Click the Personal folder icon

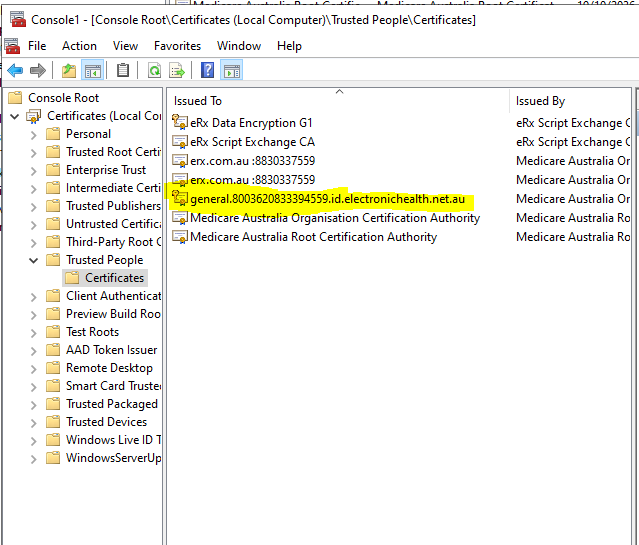click(x=53, y=134)
